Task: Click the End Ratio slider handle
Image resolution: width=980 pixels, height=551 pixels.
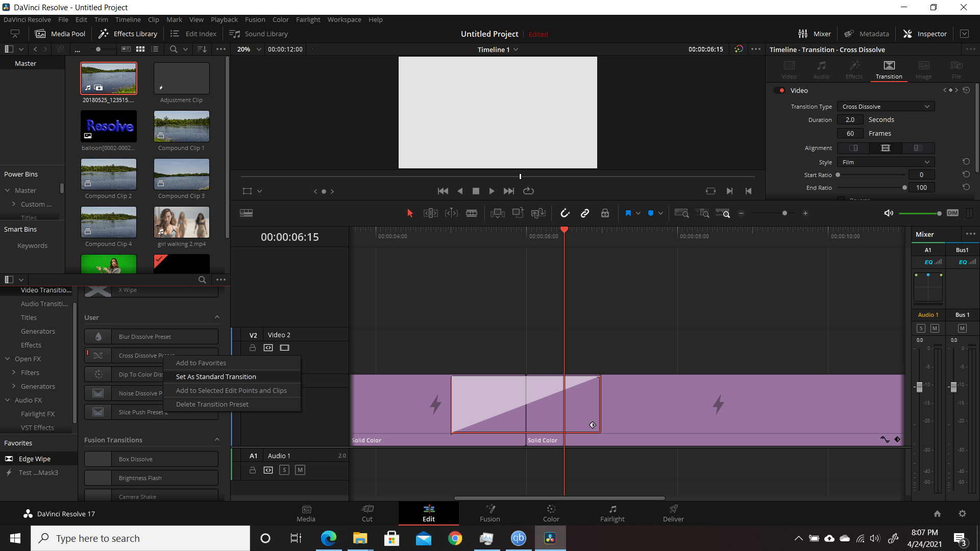Action: (x=904, y=188)
